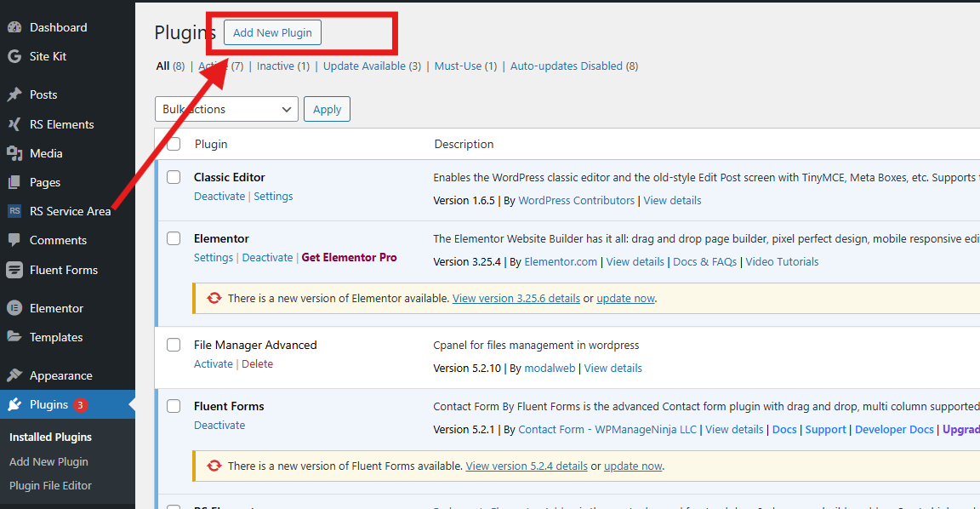Click the Fluent Forms update refresh icon
Viewport: 980px width, 509px height.
point(214,466)
